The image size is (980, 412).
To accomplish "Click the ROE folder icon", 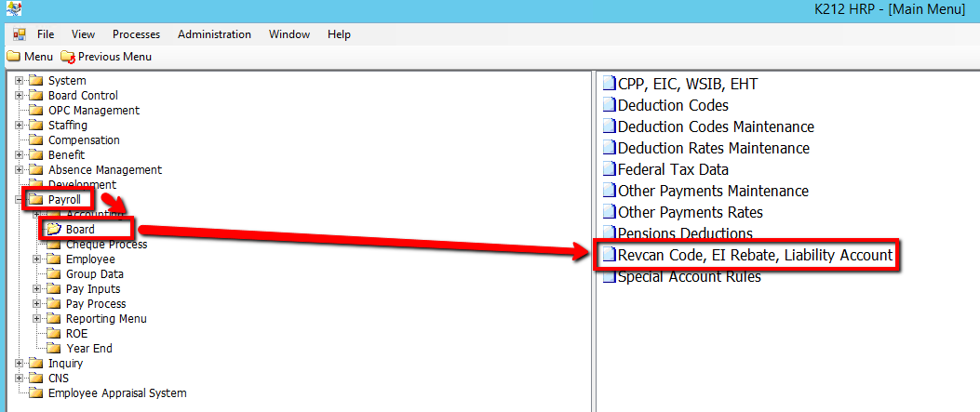I will (x=54, y=334).
